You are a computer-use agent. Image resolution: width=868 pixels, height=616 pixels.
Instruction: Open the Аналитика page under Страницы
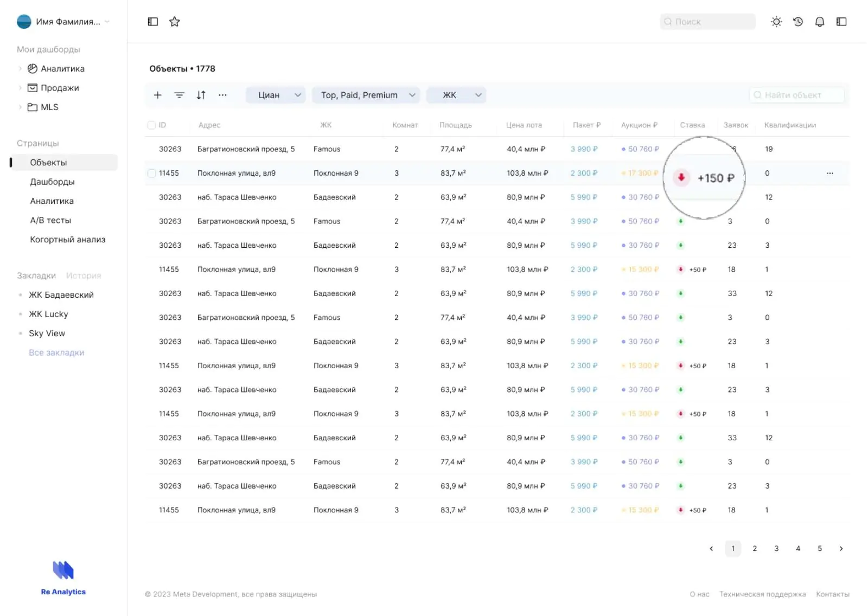[x=52, y=201]
